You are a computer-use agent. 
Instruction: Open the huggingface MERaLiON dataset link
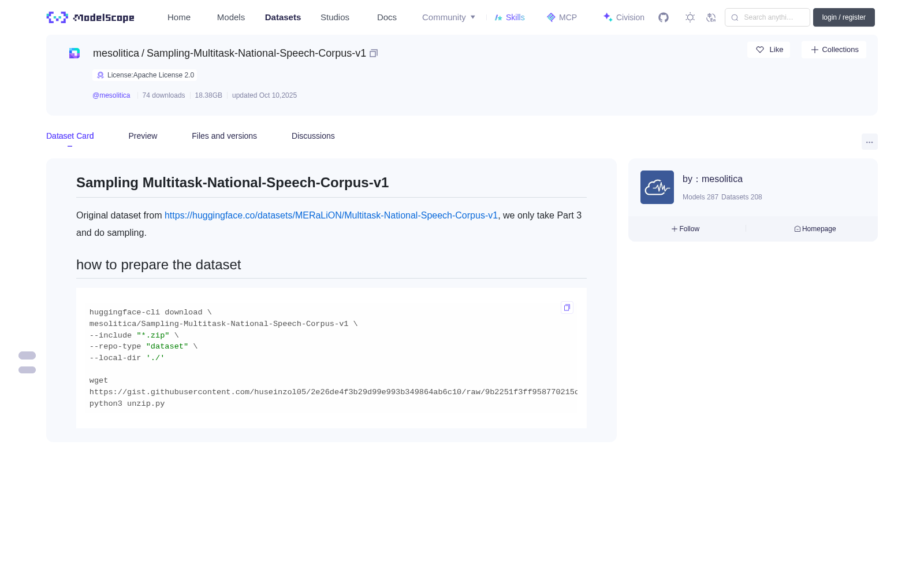click(331, 215)
